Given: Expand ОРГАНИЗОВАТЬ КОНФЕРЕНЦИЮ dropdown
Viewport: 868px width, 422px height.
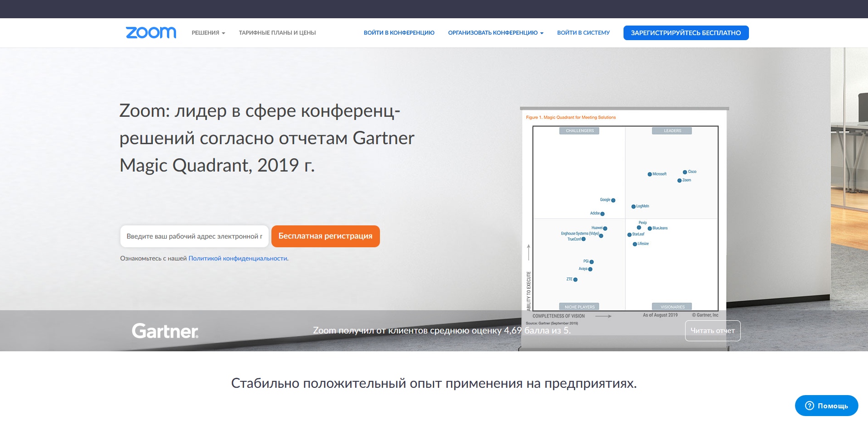Looking at the screenshot, I should [496, 33].
